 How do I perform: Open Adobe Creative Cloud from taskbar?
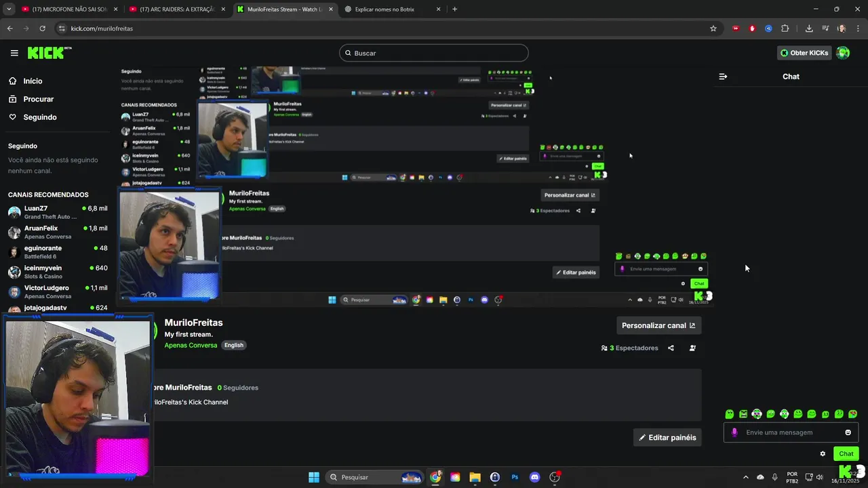tap(455, 477)
